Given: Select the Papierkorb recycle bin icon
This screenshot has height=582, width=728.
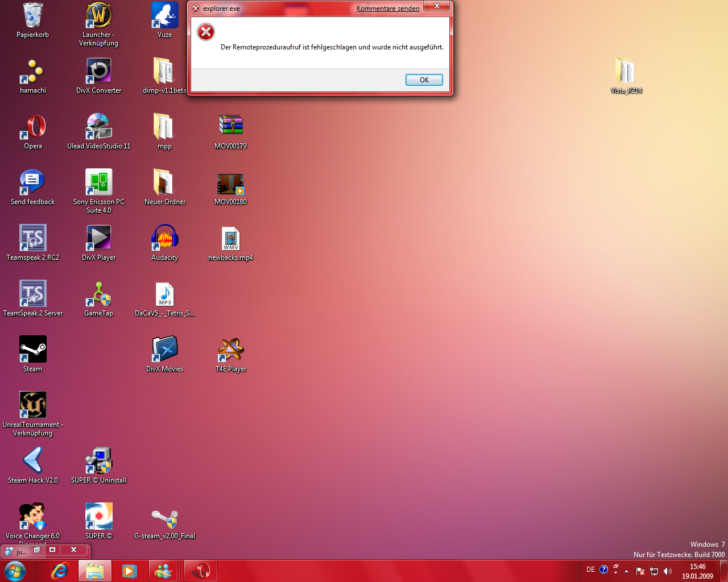Looking at the screenshot, I should (x=32, y=16).
